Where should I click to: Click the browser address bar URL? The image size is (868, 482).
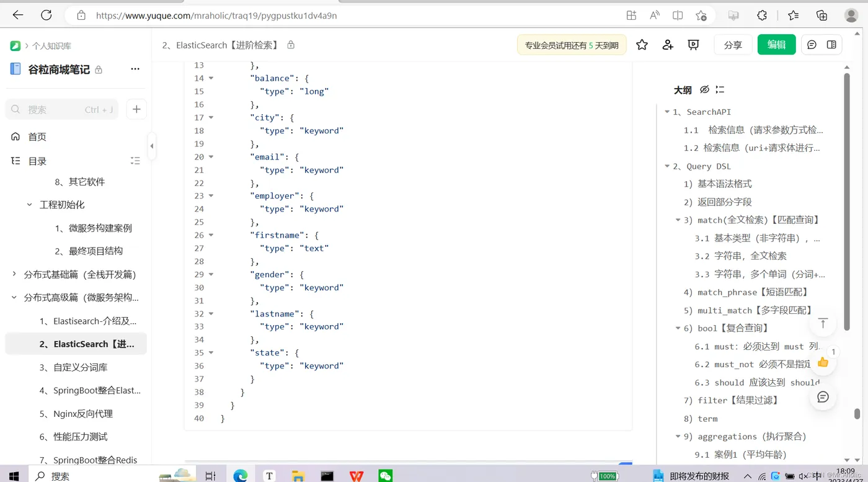(x=216, y=16)
